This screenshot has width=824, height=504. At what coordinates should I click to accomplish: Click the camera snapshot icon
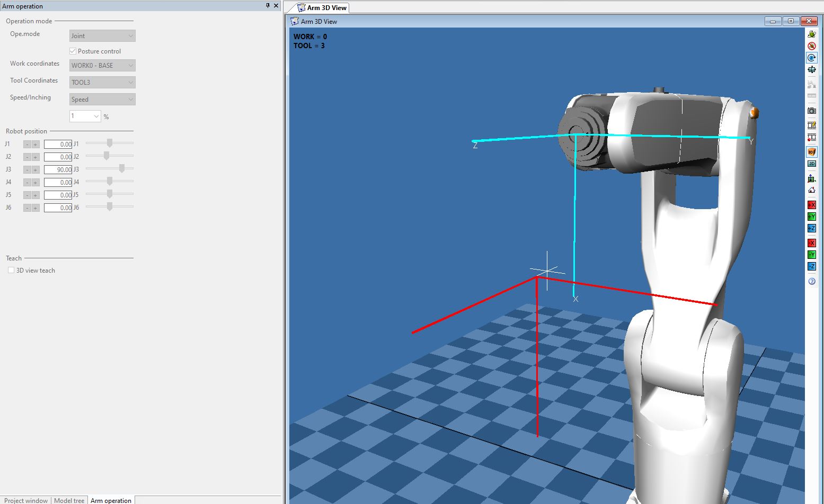tap(811, 111)
